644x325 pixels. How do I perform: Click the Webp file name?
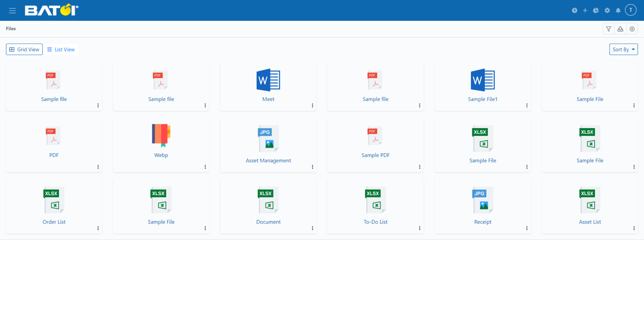click(x=161, y=155)
